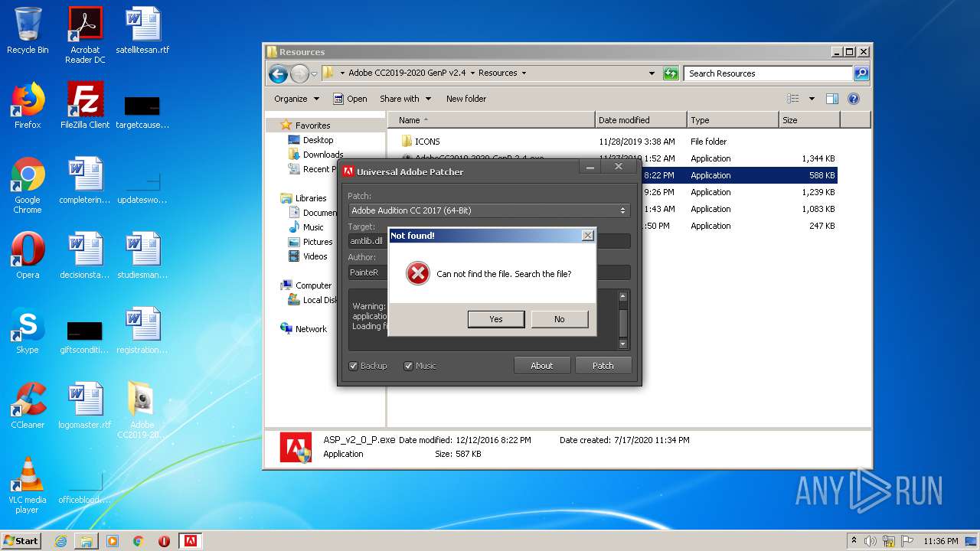The width and height of the screenshot is (980, 551).
Task: Click the patcher log scrollbar
Action: pos(623,321)
